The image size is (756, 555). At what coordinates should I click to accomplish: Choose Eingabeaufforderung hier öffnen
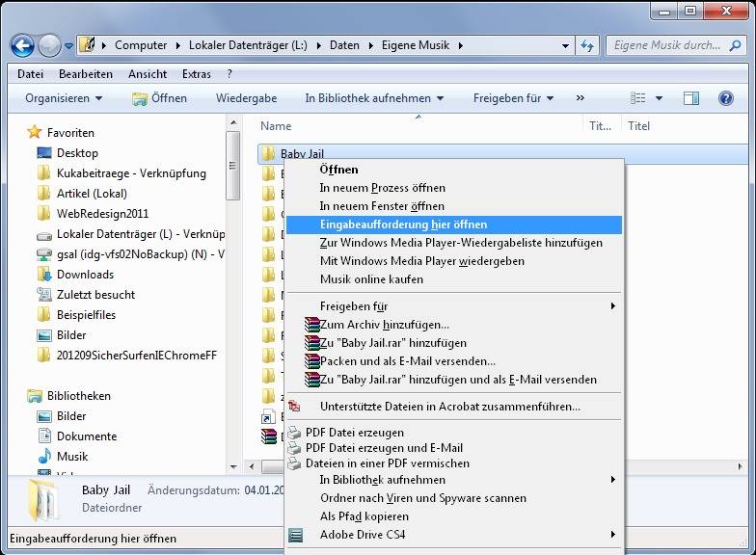454,225
